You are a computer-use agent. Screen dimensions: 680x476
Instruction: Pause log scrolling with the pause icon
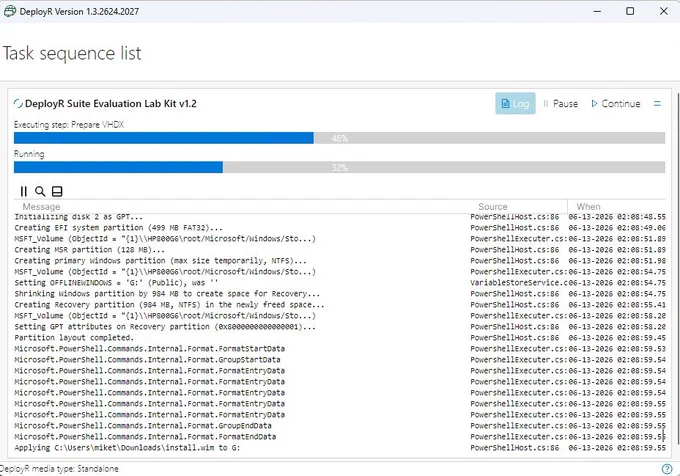(x=24, y=191)
